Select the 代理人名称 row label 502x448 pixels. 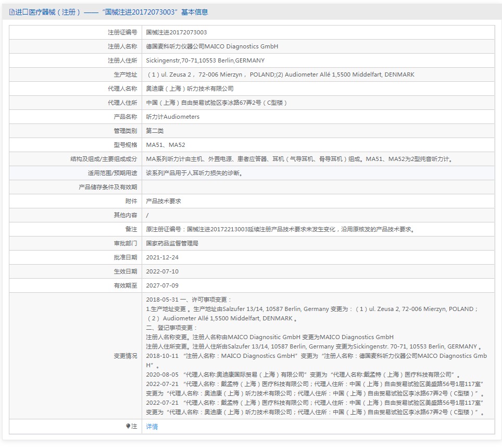click(122, 89)
